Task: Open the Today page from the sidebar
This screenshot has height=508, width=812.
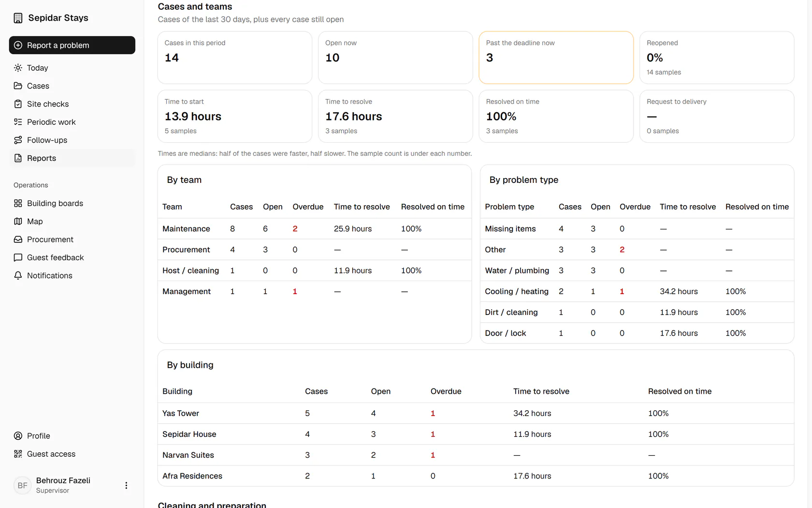Action: (x=72, y=68)
